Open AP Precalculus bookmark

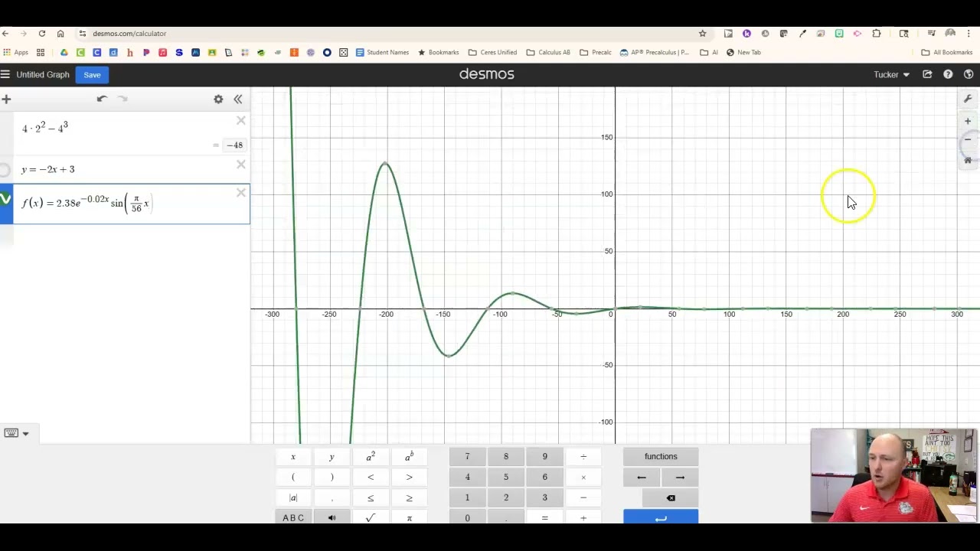click(655, 52)
